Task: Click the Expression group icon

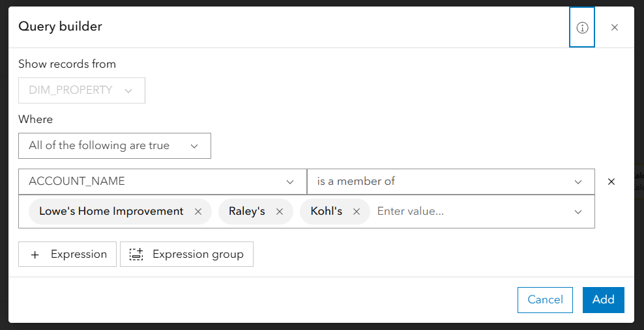Action: tap(136, 254)
